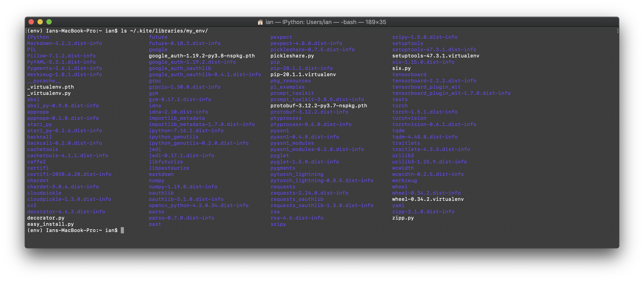Click pip-20.1.1.virtualenv in the listing
Screen dimensions: 644x281
[x=303, y=74]
